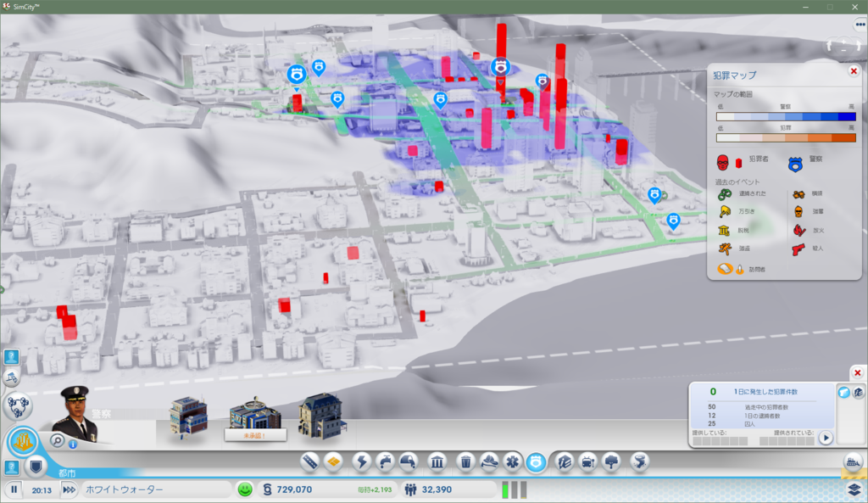Click the red criminal mask legend icon
Viewport: 868px width, 503px height.
click(x=722, y=163)
